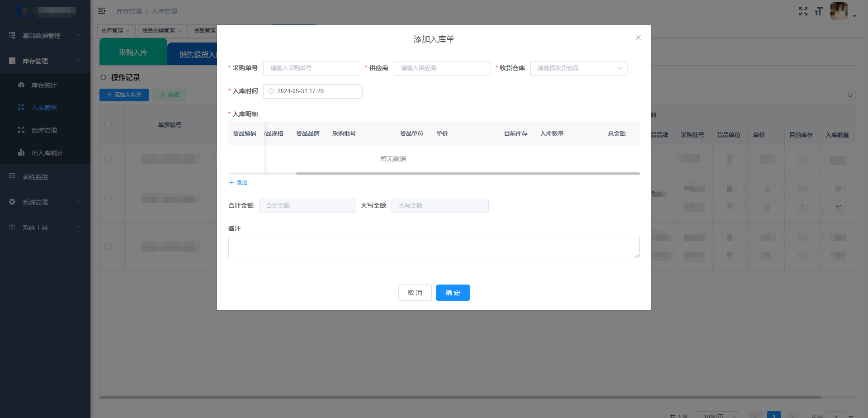This screenshot has width=868, height=418.
Task: Expand the 基础数据管理 menu
Action: coord(79,35)
